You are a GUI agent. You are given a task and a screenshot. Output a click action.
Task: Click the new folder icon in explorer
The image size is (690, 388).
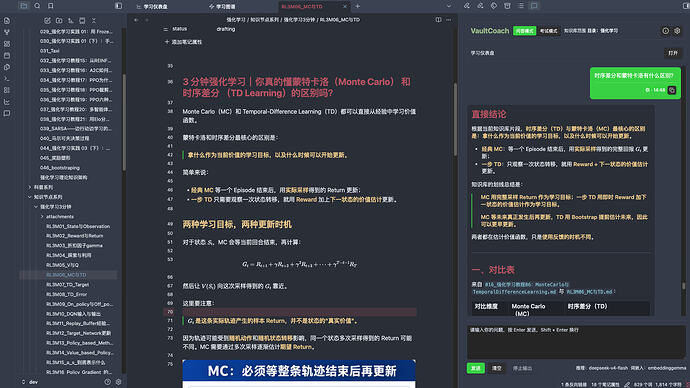(x=59, y=20)
